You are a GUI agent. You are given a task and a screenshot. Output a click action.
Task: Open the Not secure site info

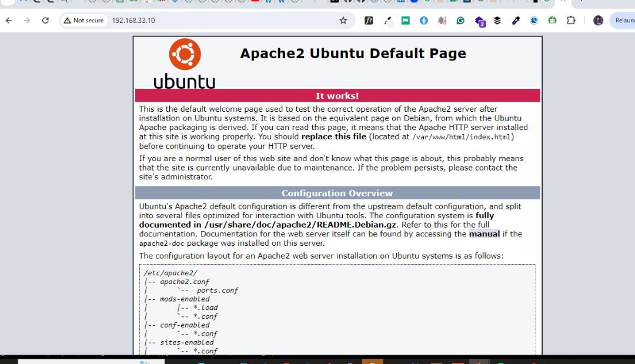pyautogui.click(x=84, y=20)
